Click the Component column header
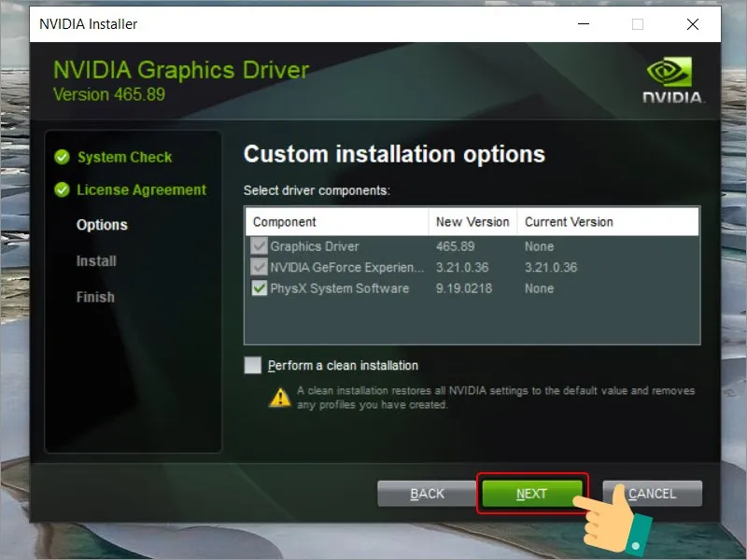Screen dimensions: 747x560 pyautogui.click(x=285, y=222)
